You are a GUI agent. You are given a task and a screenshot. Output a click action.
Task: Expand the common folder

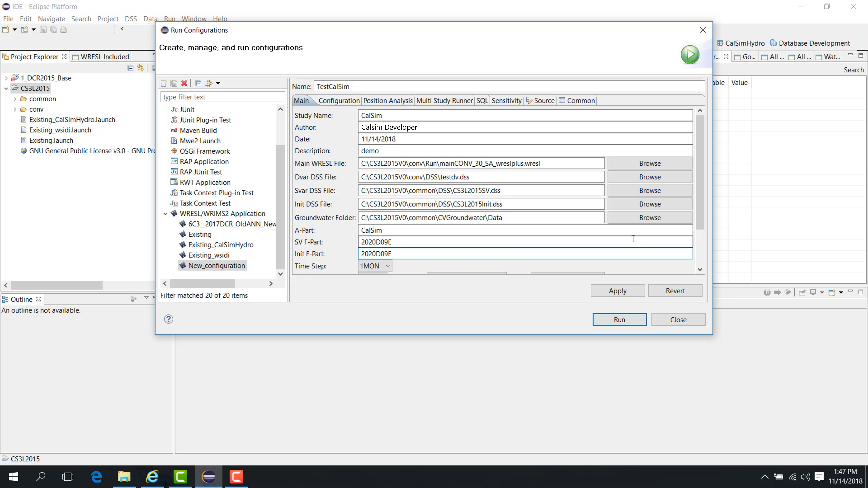[x=15, y=99]
